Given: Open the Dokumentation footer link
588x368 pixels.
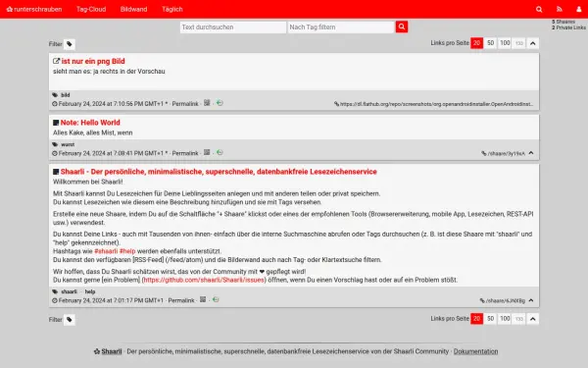Looking at the screenshot, I should [x=475, y=351].
